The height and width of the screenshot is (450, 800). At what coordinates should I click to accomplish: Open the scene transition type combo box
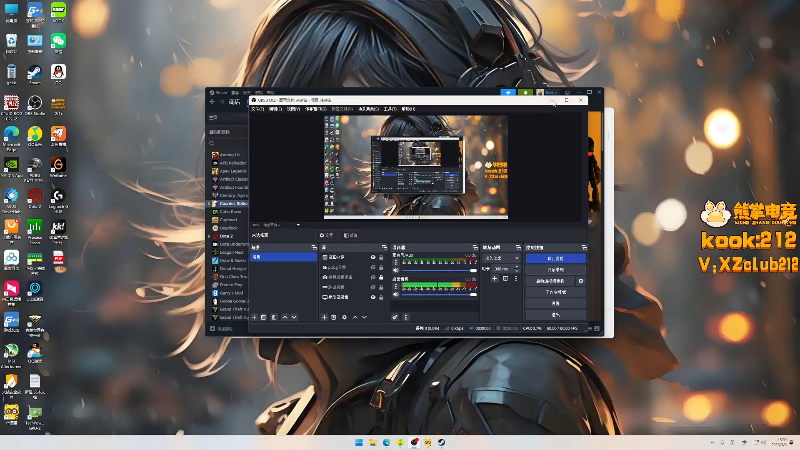502,258
